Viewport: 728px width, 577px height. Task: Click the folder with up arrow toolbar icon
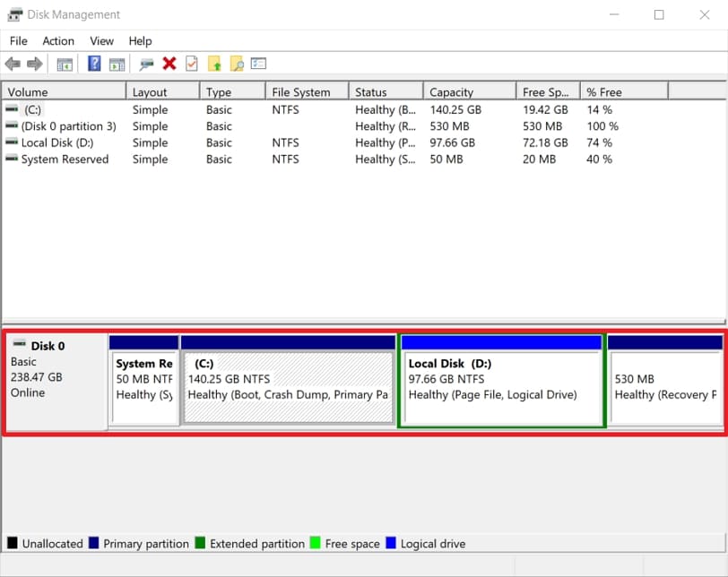tap(215, 63)
